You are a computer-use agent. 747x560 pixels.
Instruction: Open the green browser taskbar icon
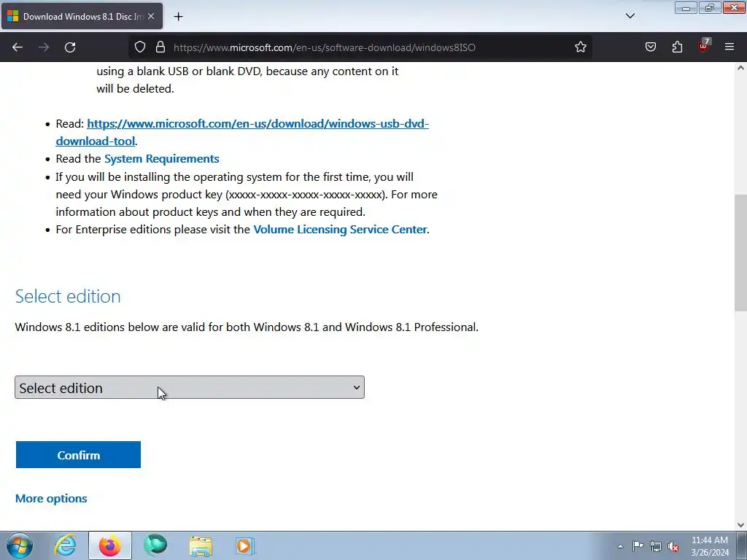(155, 545)
